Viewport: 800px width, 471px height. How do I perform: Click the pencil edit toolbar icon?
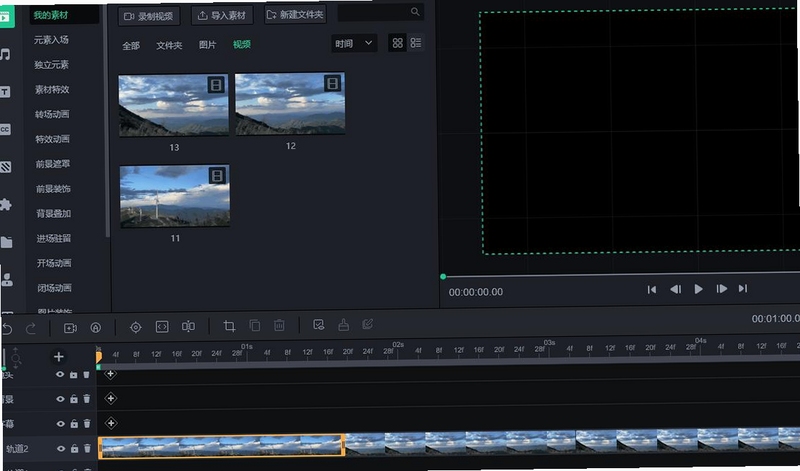tap(367, 324)
